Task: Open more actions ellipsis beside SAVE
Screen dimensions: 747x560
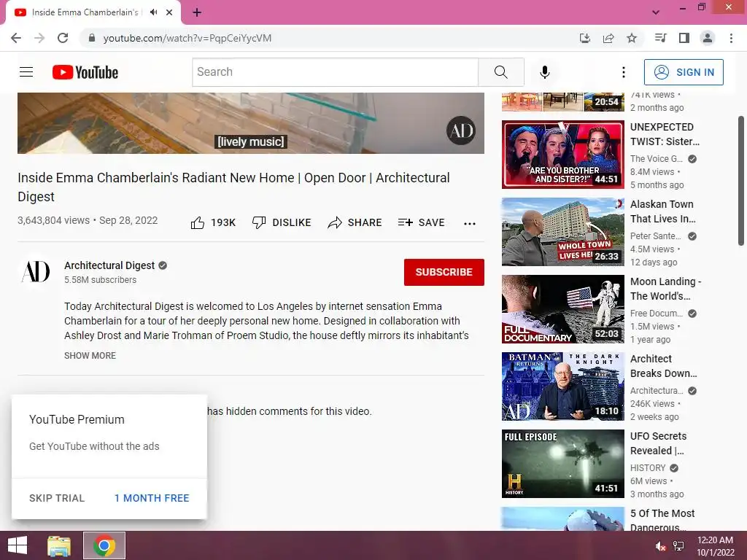Action: (x=470, y=223)
